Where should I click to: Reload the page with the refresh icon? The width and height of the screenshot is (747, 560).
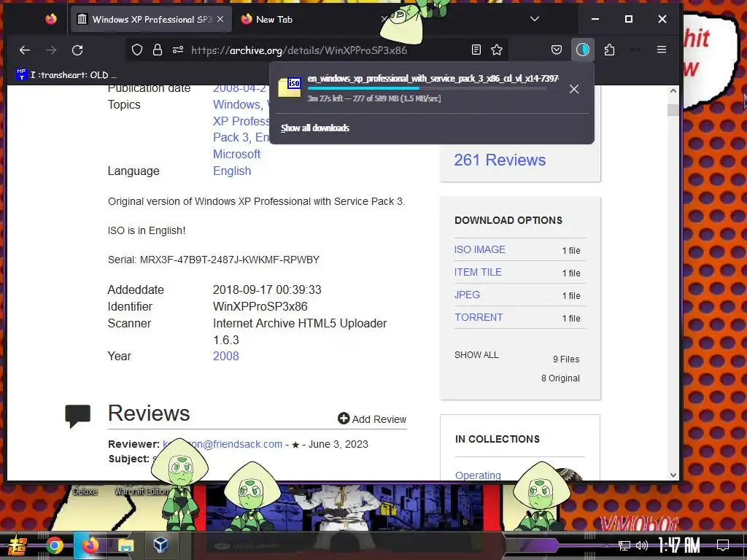(x=77, y=50)
